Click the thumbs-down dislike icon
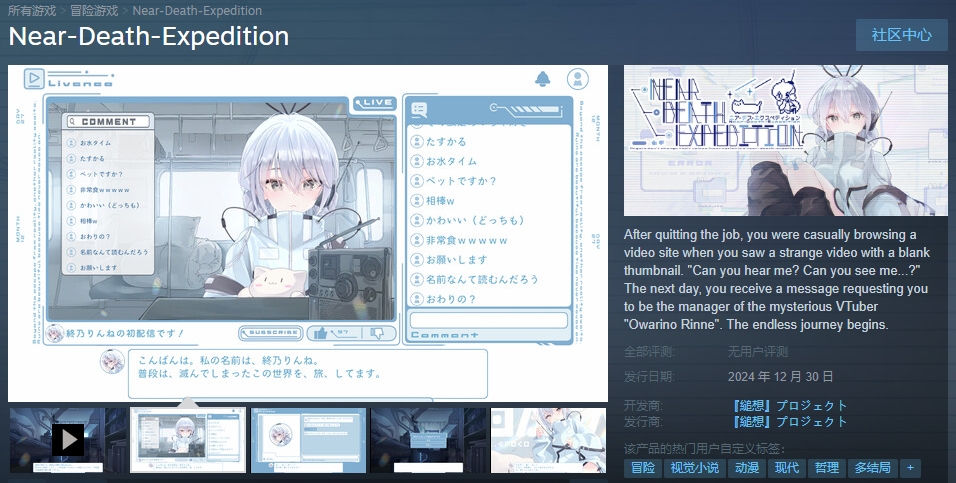This screenshot has width=956, height=483. [x=377, y=333]
